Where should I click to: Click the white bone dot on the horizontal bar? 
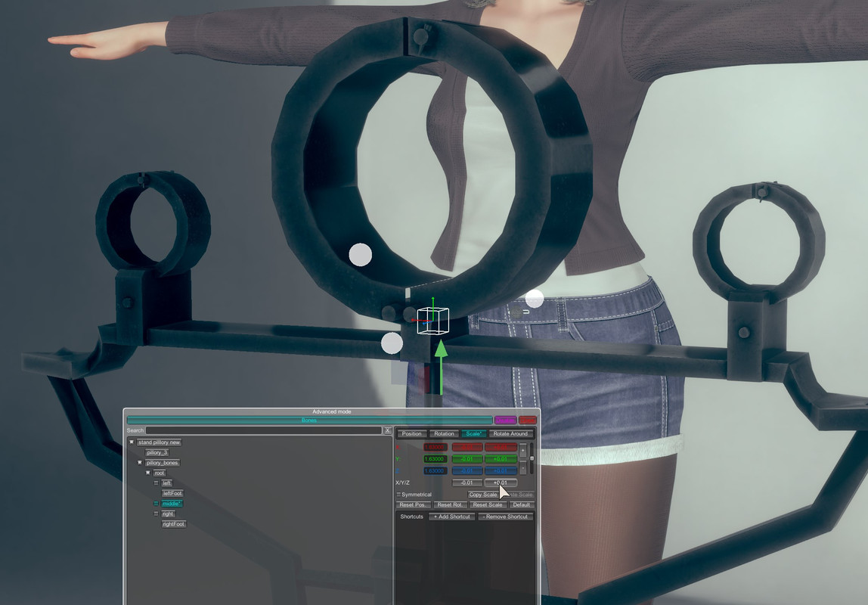392,343
